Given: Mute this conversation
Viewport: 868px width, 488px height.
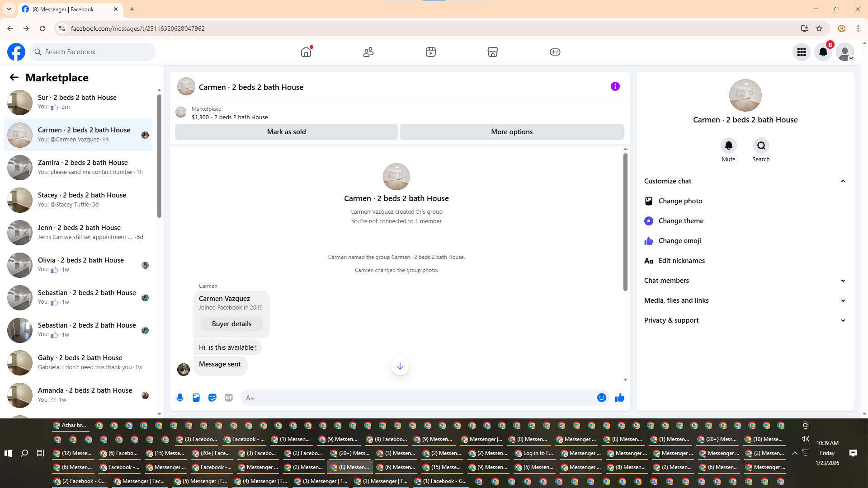Looking at the screenshot, I should (728, 146).
